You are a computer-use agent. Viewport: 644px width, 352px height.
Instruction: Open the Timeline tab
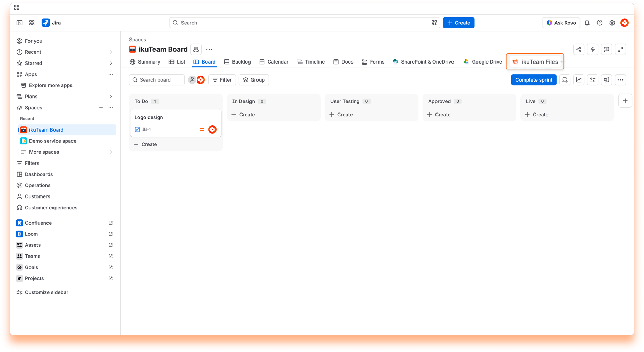click(311, 62)
